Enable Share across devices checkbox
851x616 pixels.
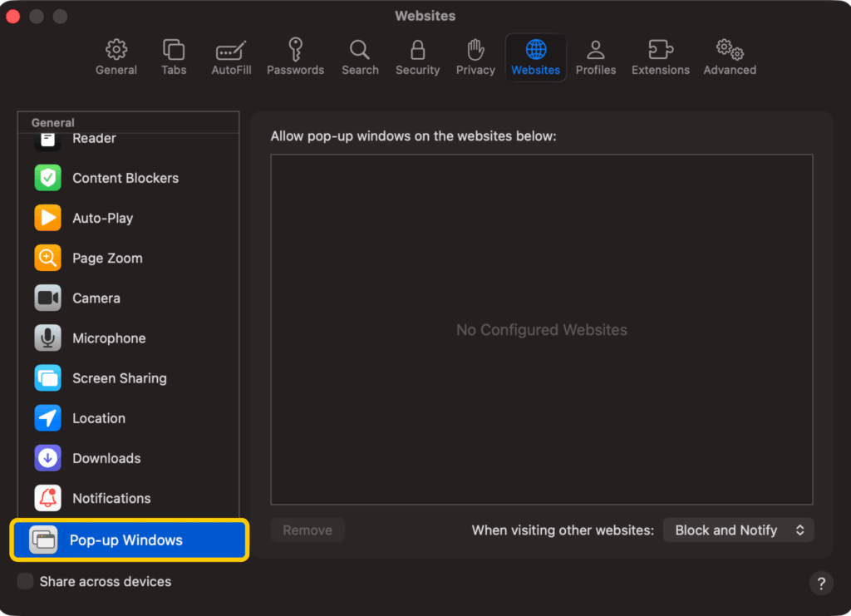point(25,581)
